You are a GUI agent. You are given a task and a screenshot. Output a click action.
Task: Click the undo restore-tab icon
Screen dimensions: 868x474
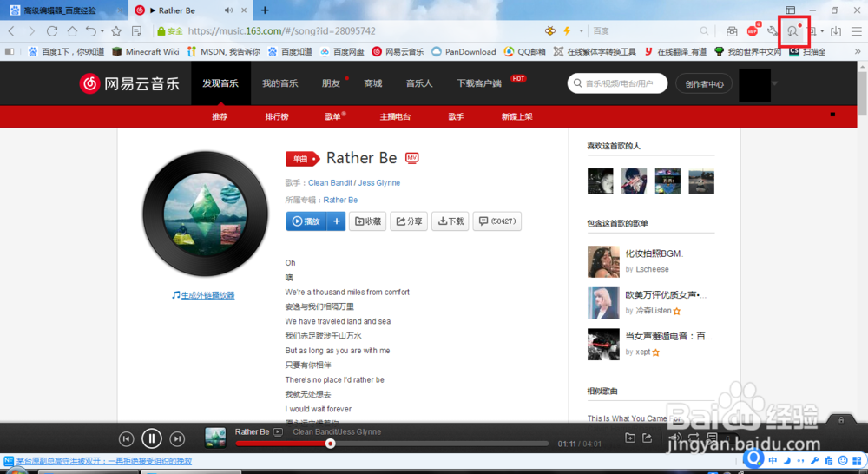[91, 31]
